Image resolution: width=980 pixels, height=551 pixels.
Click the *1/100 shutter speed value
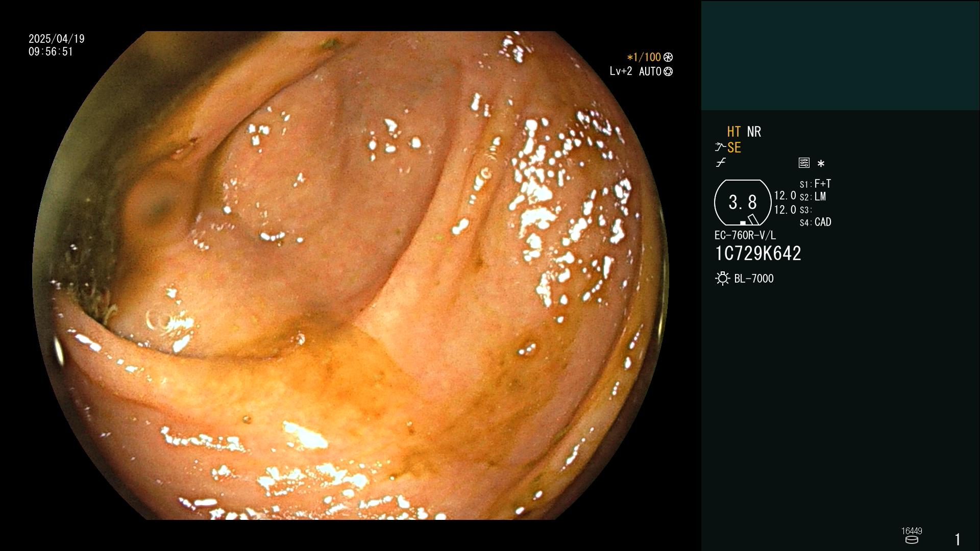[x=644, y=57]
